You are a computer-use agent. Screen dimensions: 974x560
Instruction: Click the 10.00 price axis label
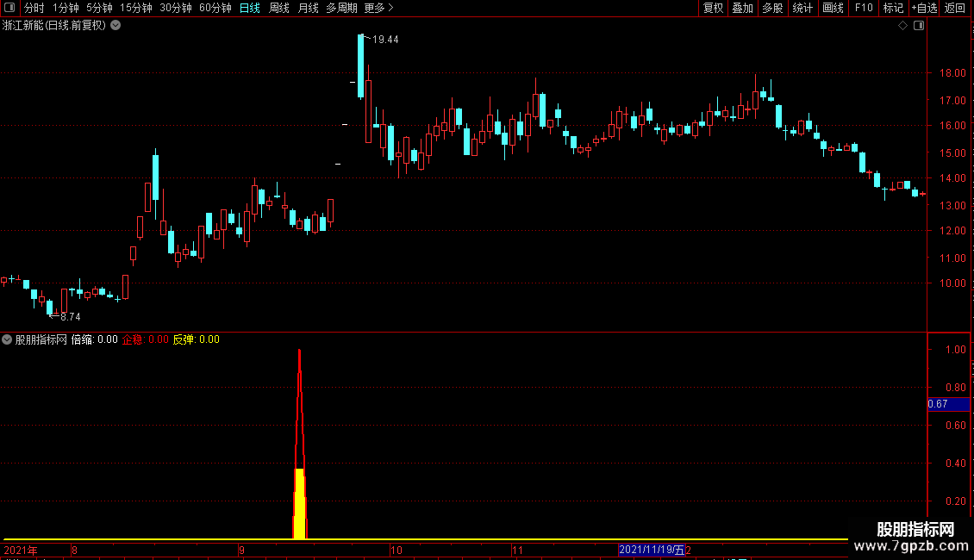[x=952, y=283]
